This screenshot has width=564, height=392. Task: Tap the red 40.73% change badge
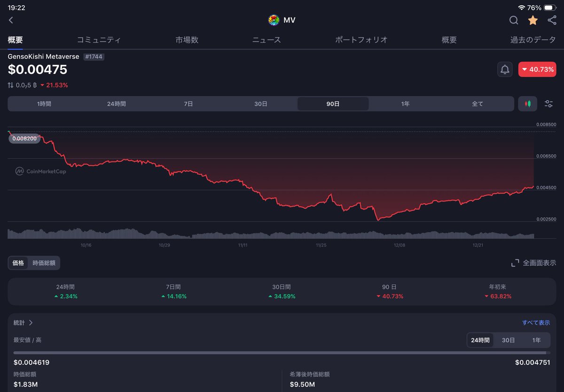537,70
